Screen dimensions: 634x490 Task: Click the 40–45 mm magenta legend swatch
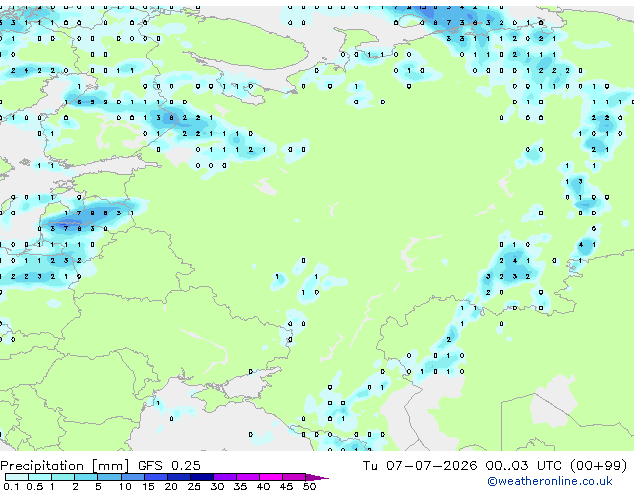tap(271, 477)
